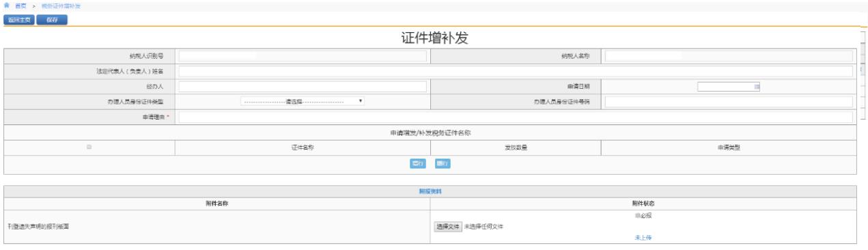
Task: Click the 法定代表人（负责人）姓名 input field
Action: point(516,71)
